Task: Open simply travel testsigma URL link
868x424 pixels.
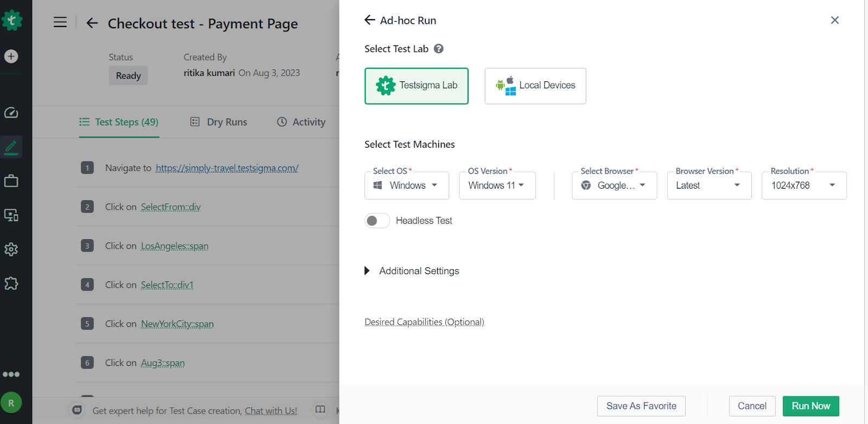Action: click(227, 168)
